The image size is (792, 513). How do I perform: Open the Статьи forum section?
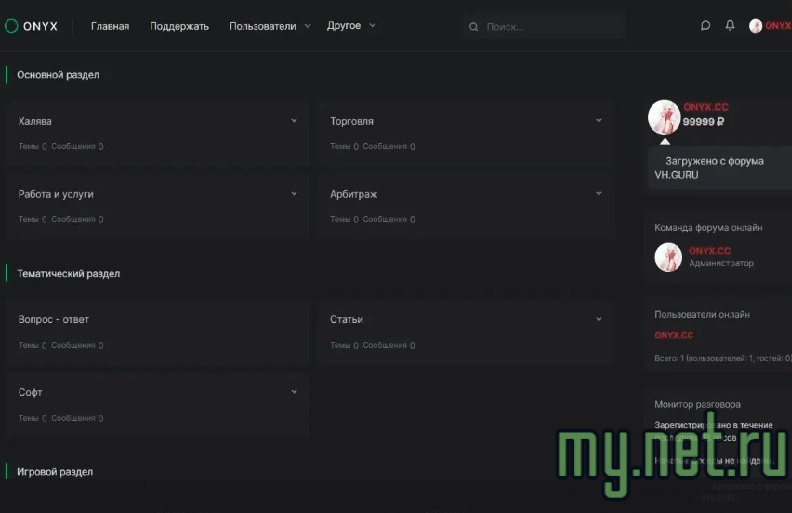[x=346, y=319]
